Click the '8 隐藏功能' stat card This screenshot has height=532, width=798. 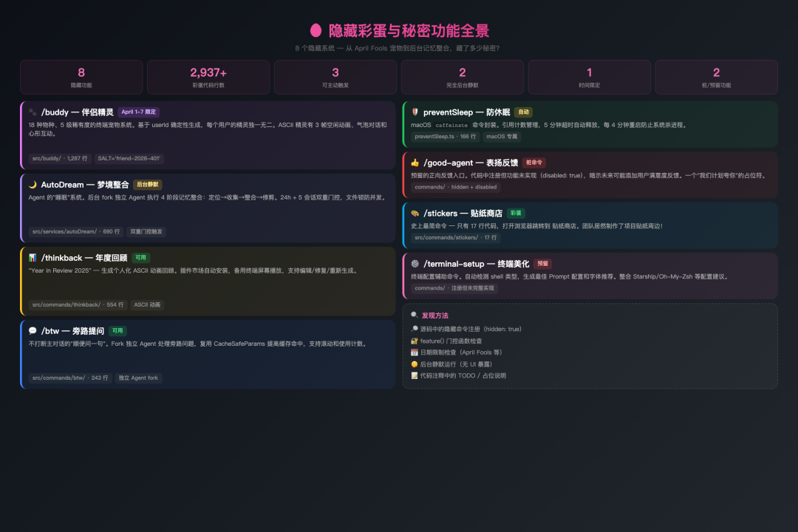coord(81,78)
